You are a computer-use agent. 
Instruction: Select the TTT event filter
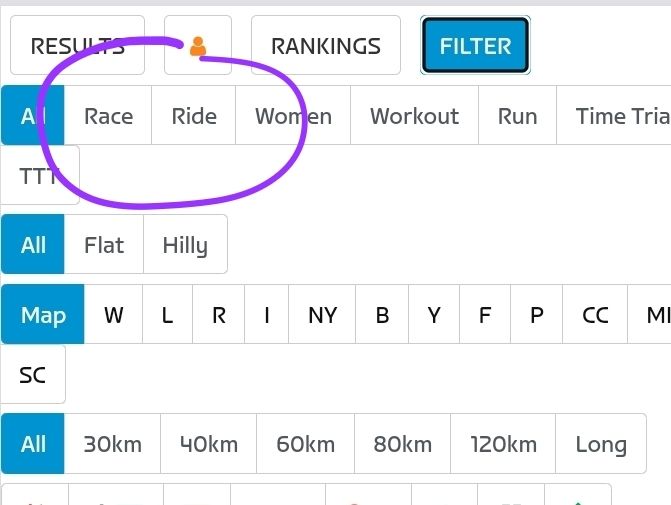coord(39,176)
